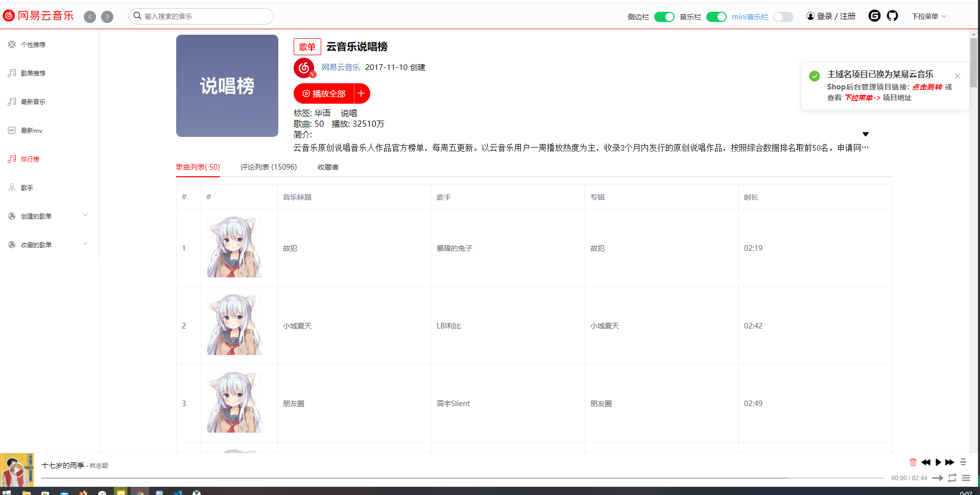Skip to previous track
The height and width of the screenshot is (495, 980).
[x=926, y=462]
